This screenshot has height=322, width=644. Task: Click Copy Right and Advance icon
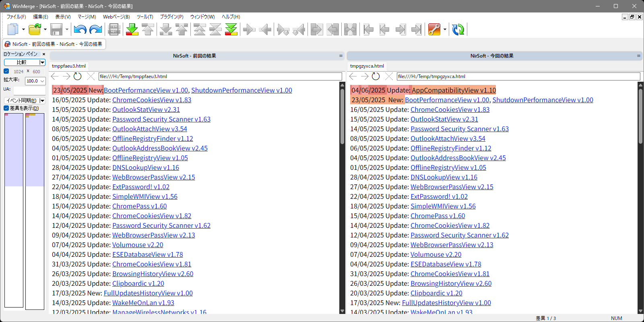[x=283, y=29]
